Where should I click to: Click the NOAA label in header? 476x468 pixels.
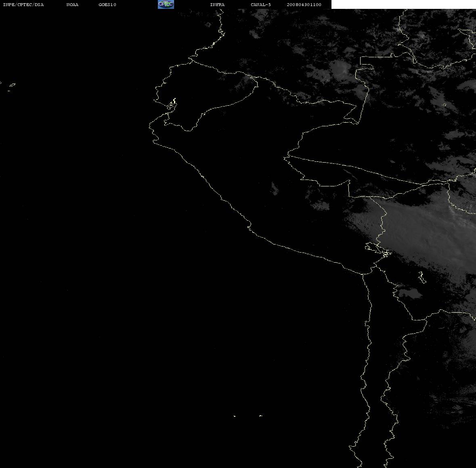72,4
